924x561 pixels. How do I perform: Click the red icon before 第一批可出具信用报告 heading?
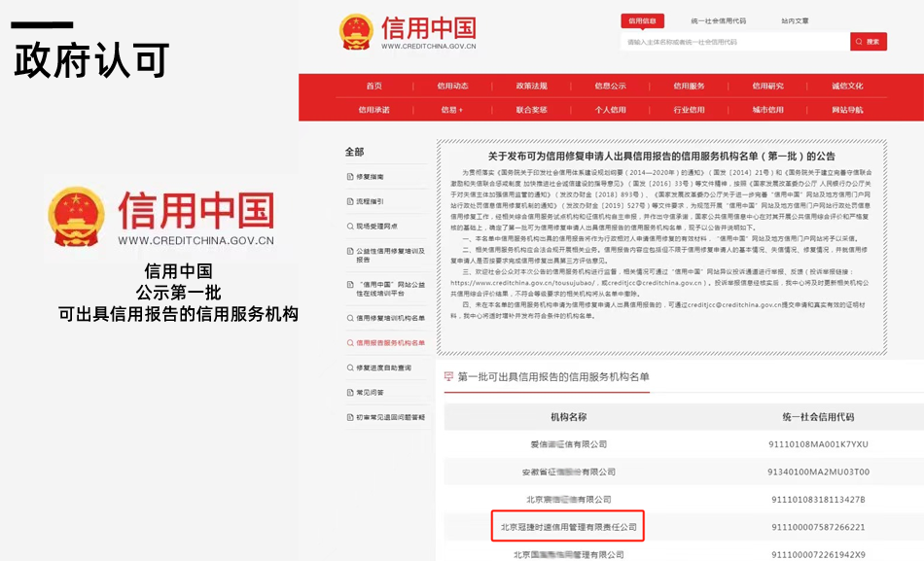pos(448,376)
